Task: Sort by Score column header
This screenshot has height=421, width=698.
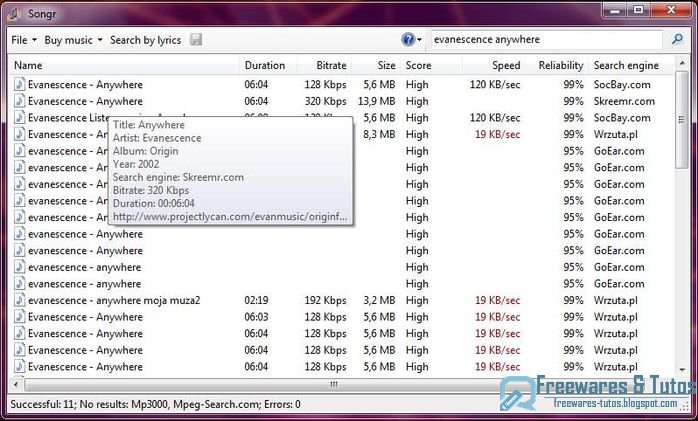Action: pyautogui.click(x=431, y=65)
